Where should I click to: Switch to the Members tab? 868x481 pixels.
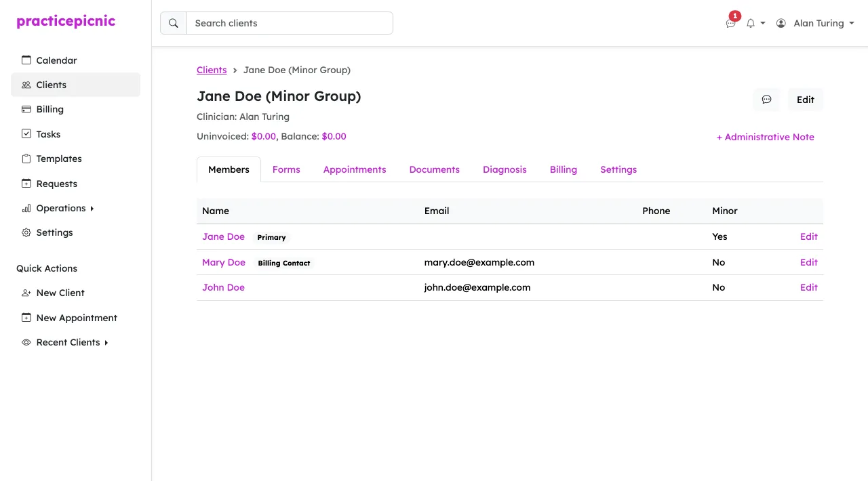(x=229, y=169)
